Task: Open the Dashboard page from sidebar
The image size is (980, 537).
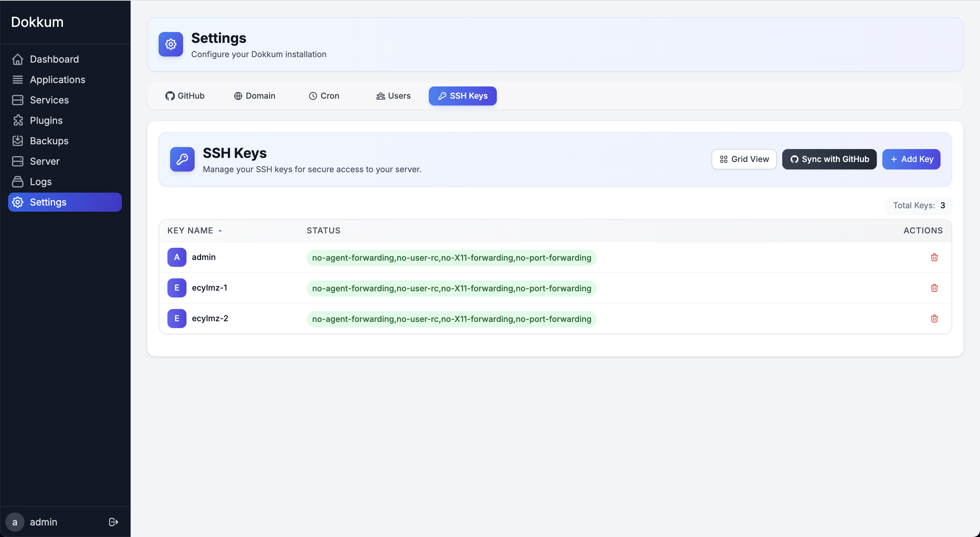Action: 54,59
